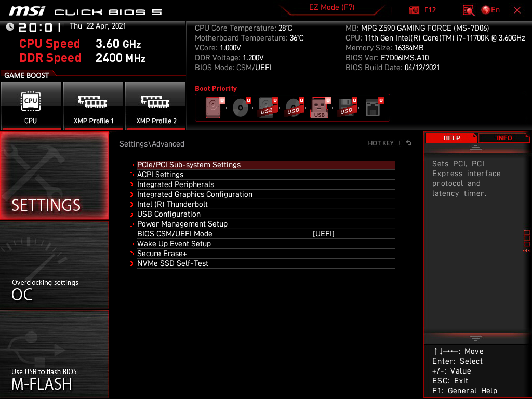Screen dimensions: 532x399
Task: Expand Intel (R) Thunderbolt arrow
Action: (x=132, y=204)
